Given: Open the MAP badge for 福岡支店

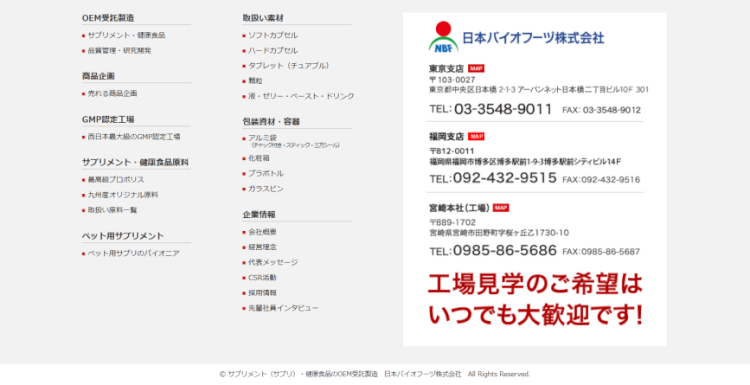Looking at the screenshot, I should tap(476, 137).
